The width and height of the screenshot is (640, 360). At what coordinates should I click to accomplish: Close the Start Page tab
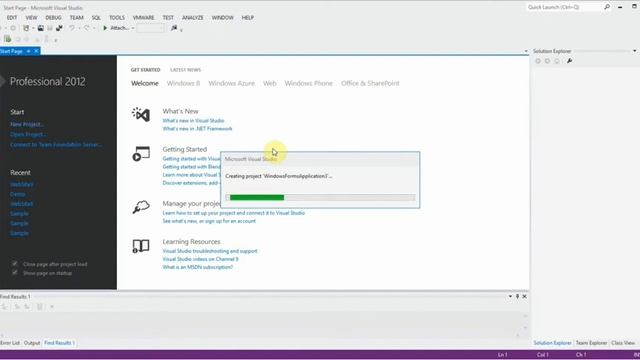(x=36, y=51)
